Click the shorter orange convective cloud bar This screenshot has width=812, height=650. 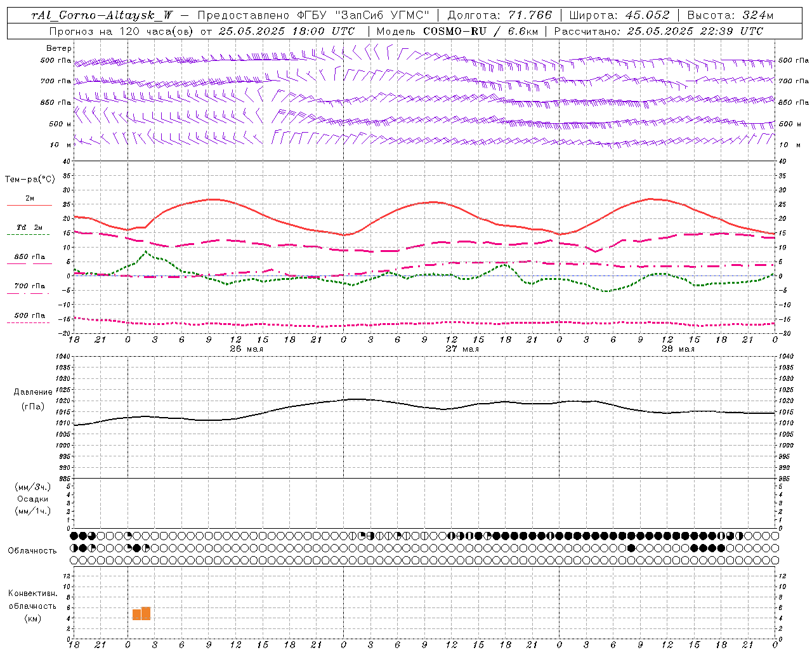[136, 614]
